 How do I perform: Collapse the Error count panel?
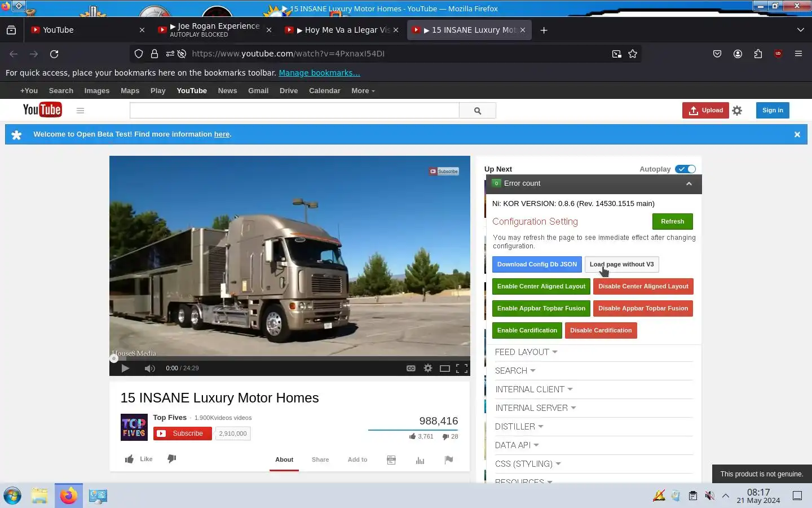point(689,183)
